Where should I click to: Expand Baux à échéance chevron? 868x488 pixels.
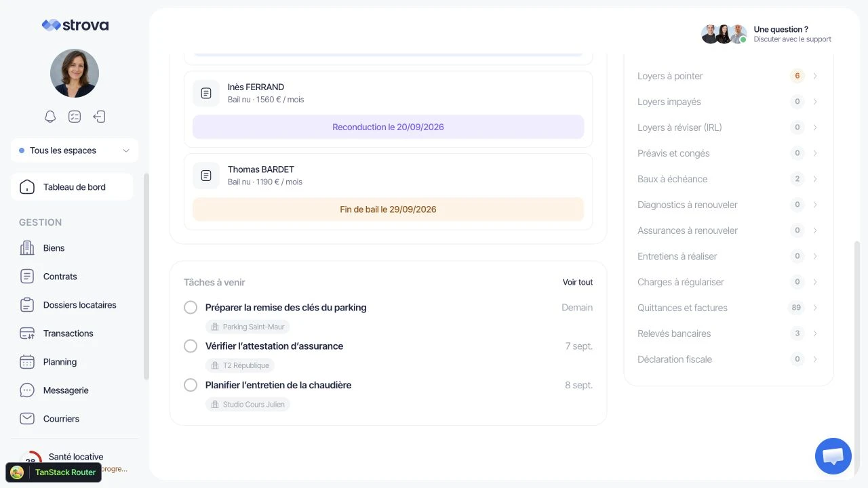coord(815,179)
